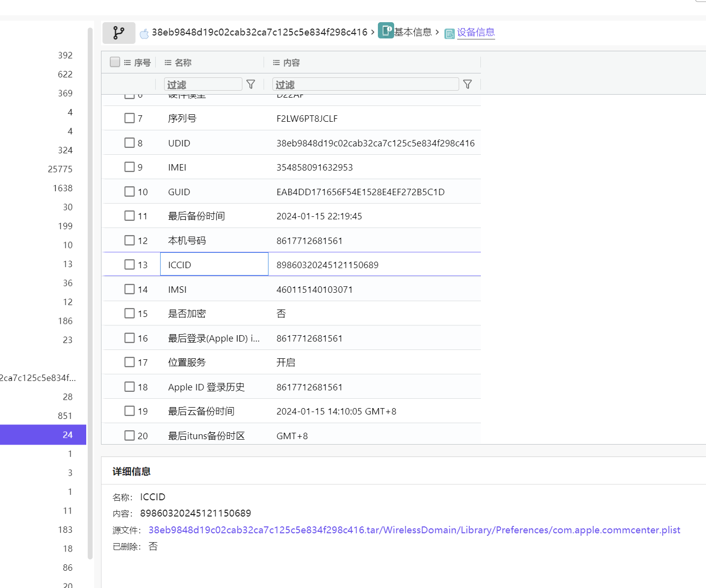Click the 内容 column menu icon

pyautogui.click(x=276, y=63)
